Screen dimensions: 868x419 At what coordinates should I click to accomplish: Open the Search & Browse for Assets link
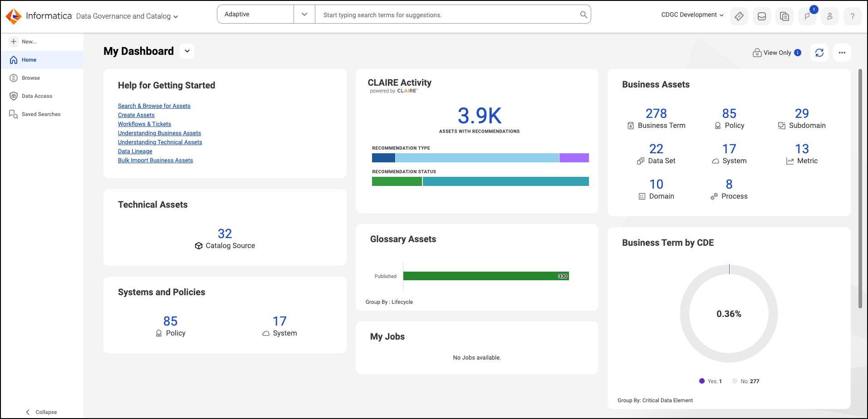[154, 106]
